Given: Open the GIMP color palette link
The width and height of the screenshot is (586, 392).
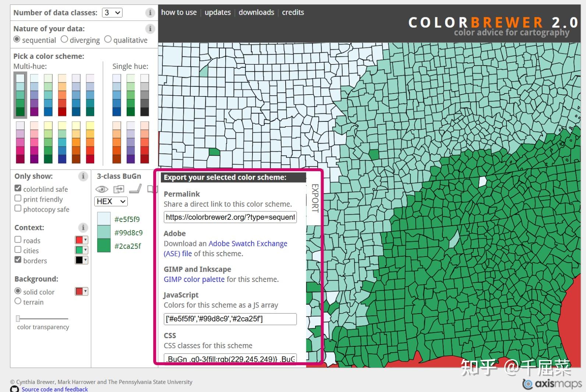Looking at the screenshot, I should tap(194, 279).
